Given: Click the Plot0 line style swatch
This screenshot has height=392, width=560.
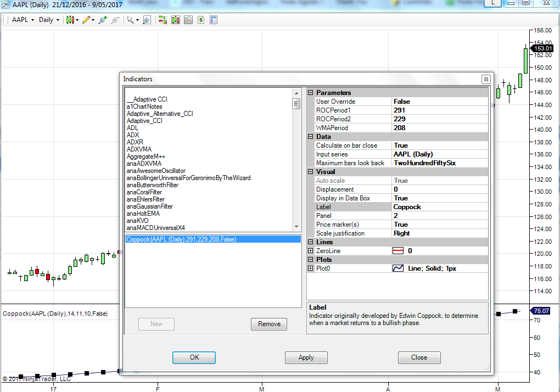Looking at the screenshot, I should pos(398,268).
